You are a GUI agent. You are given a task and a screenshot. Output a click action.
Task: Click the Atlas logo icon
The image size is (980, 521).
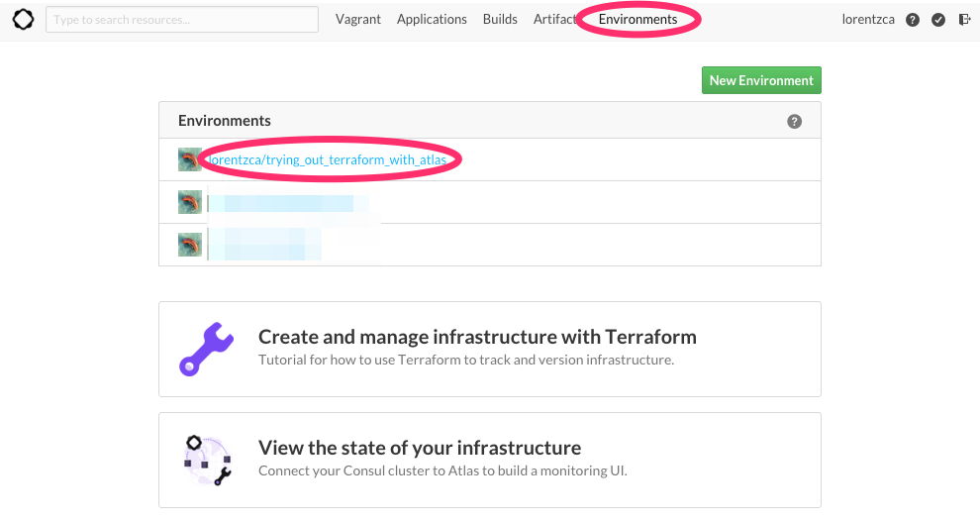click(x=23, y=20)
